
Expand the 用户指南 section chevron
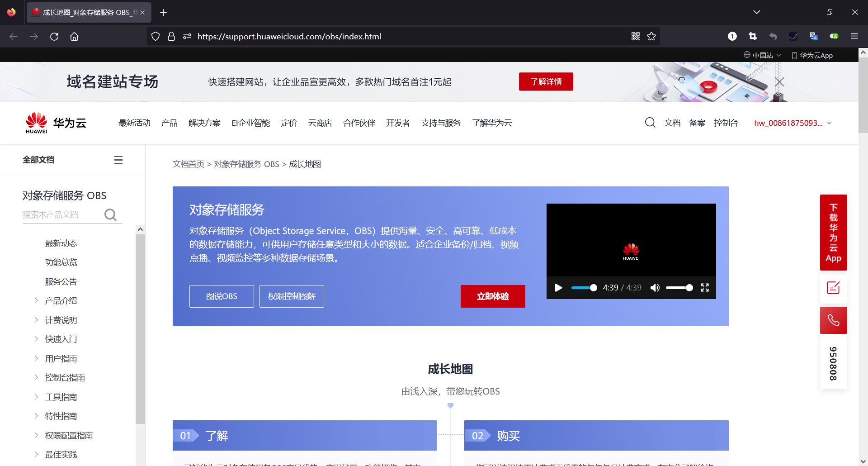pos(37,358)
